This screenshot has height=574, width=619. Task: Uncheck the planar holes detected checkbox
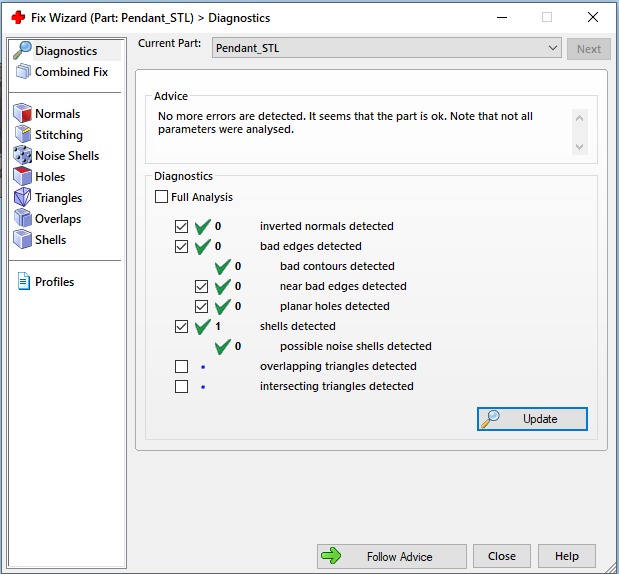click(x=201, y=306)
